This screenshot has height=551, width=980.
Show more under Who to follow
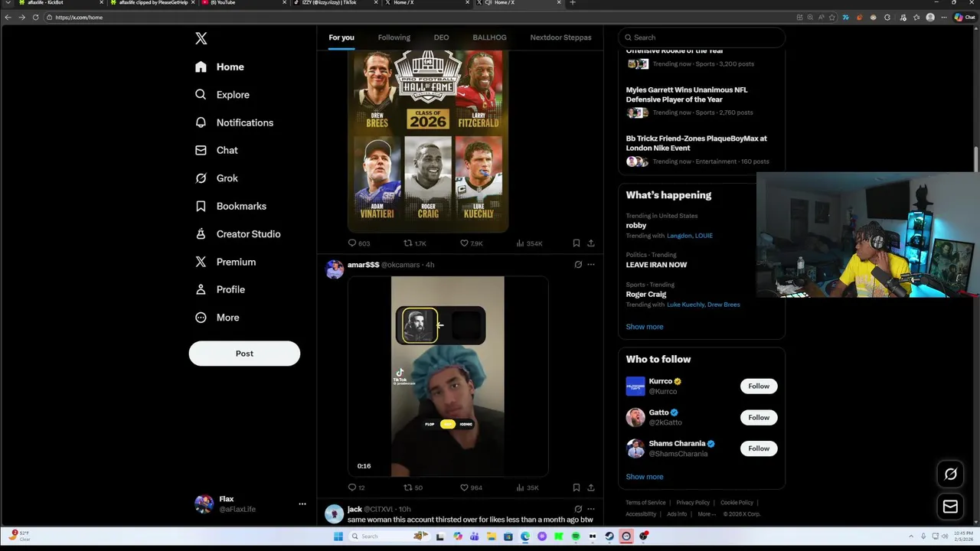(x=645, y=477)
